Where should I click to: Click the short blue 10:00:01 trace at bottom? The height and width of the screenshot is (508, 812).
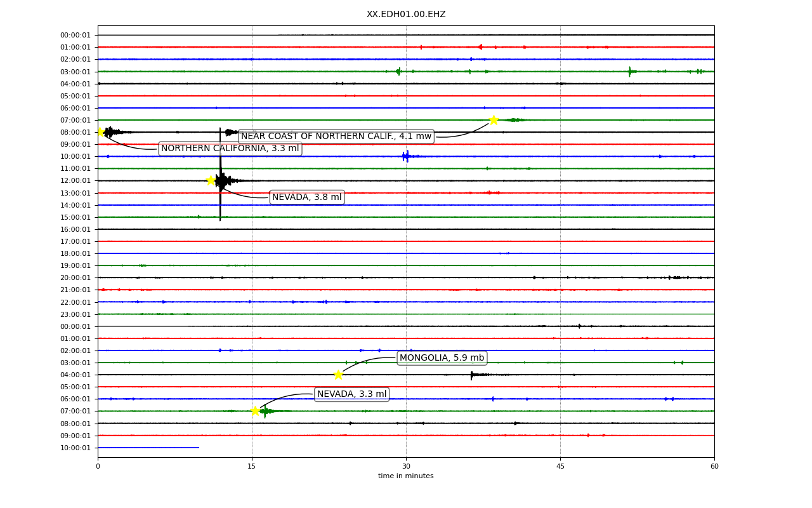tap(148, 448)
